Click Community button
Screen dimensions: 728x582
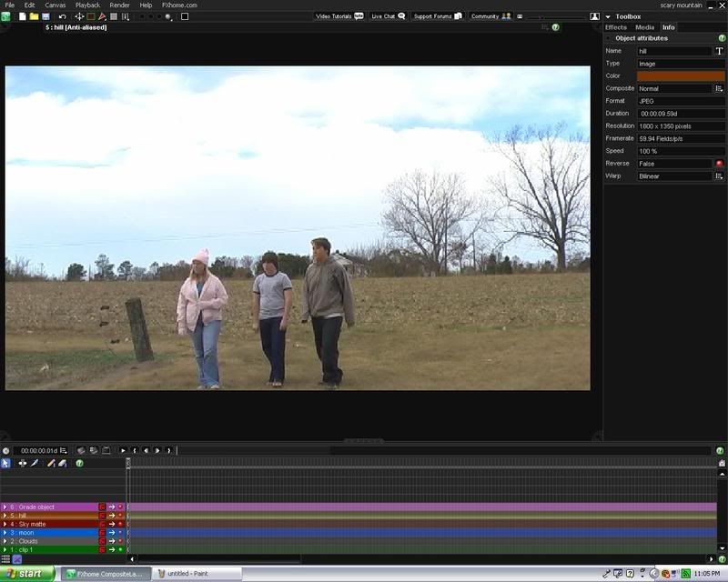[x=490, y=16]
